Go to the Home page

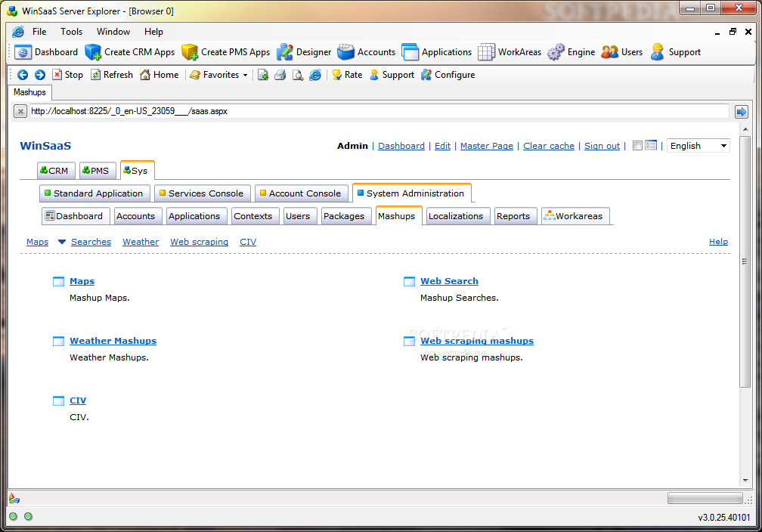coord(159,75)
